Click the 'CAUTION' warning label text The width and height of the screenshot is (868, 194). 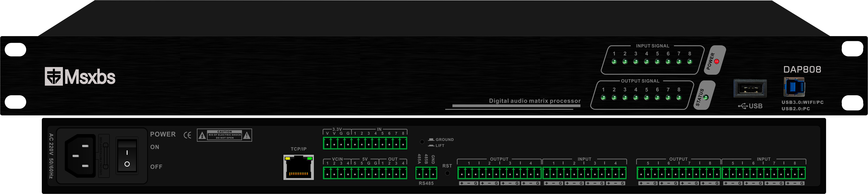[x=224, y=132]
